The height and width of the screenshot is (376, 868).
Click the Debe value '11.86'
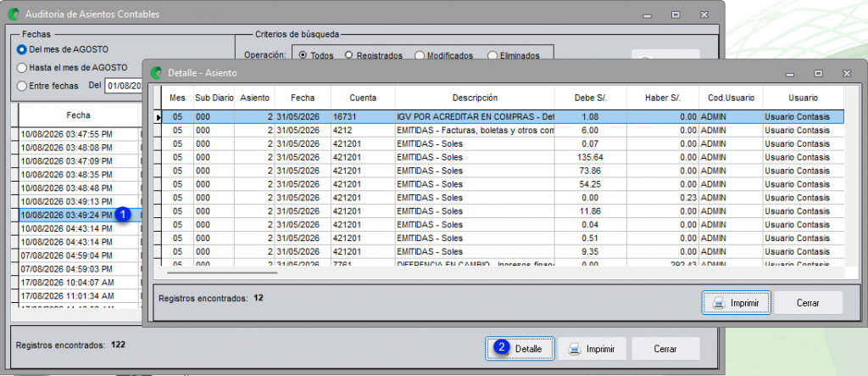pos(591,211)
